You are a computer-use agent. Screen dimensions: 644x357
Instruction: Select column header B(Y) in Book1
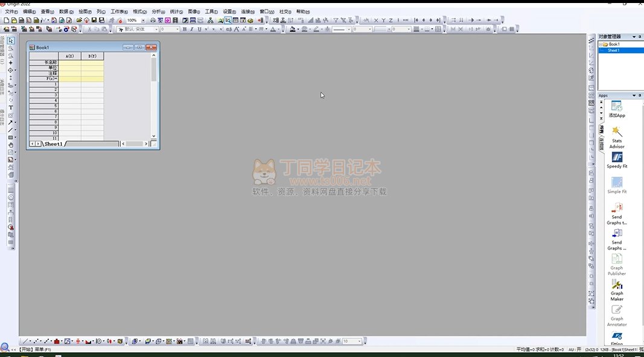tap(92, 56)
